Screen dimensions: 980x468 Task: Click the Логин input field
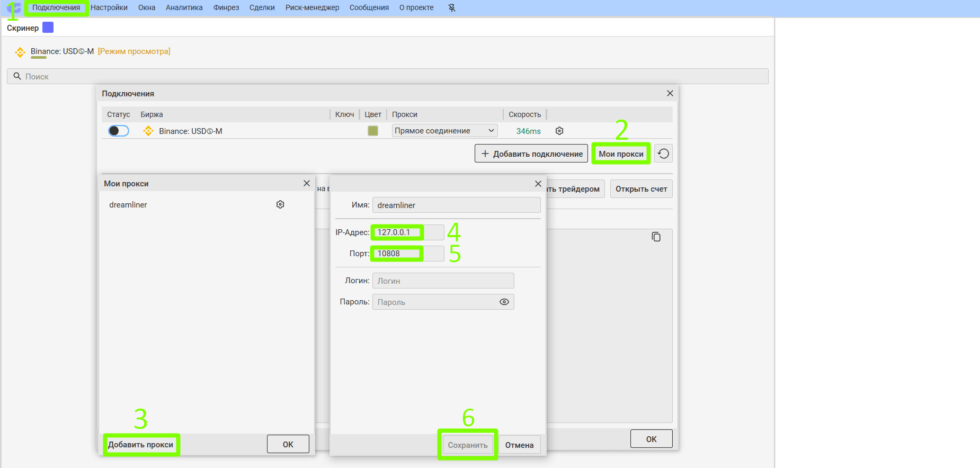click(x=443, y=281)
